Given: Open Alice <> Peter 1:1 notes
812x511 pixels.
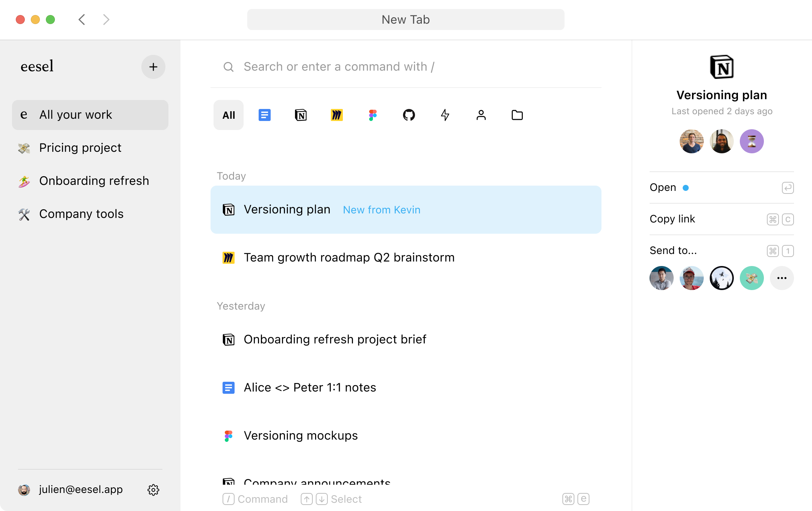Looking at the screenshot, I should click(x=406, y=388).
